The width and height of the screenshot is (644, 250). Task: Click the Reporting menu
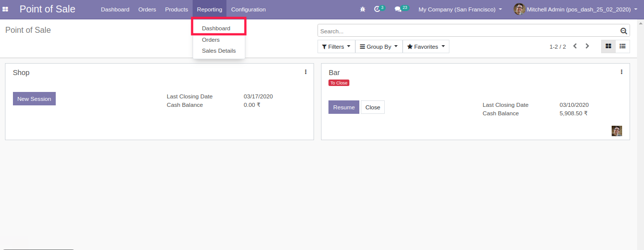pos(210,9)
